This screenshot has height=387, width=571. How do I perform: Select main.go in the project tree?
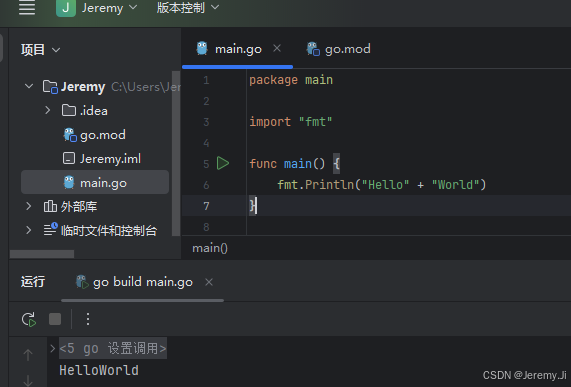pyautogui.click(x=95, y=182)
